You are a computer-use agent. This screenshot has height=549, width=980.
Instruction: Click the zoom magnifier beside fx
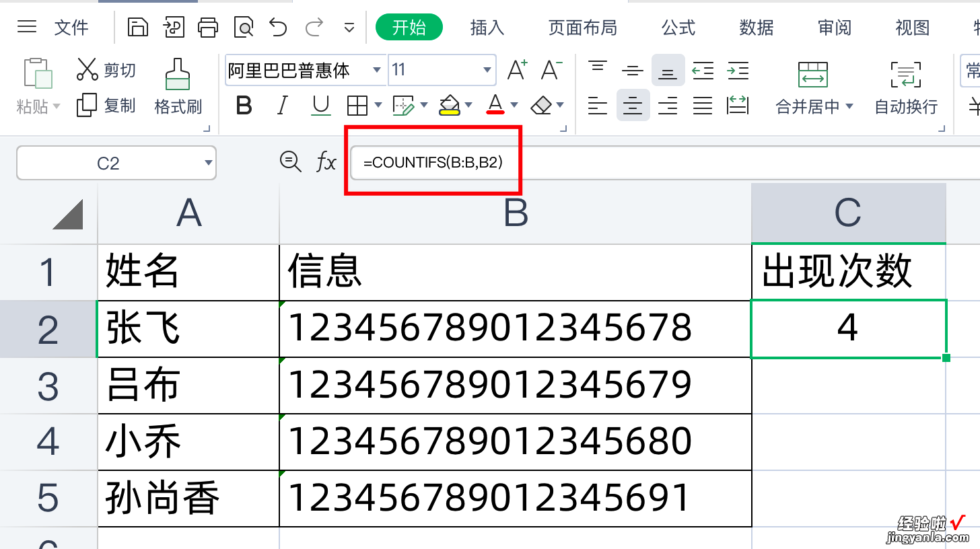291,161
